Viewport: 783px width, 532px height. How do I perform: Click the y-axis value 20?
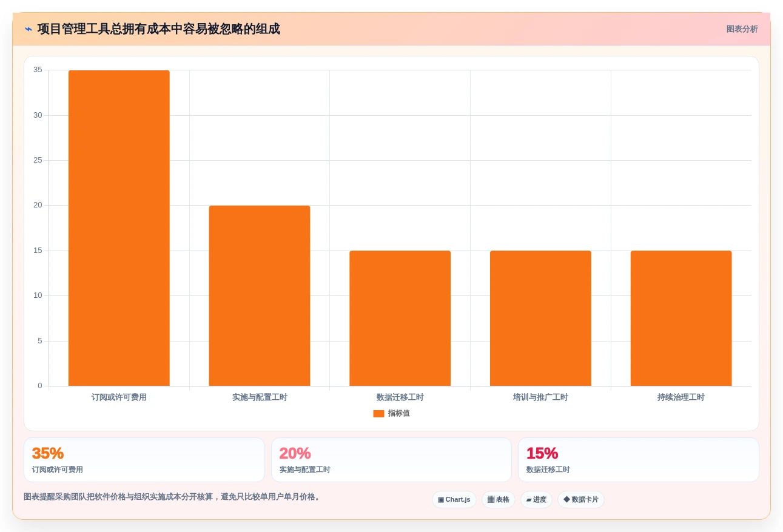coord(38,205)
